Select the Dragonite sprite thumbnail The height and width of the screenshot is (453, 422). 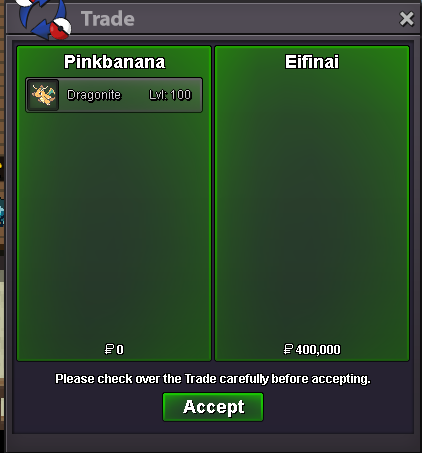[43, 95]
